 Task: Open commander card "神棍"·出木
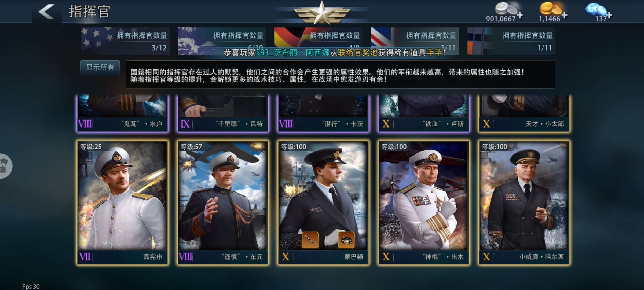(x=424, y=202)
